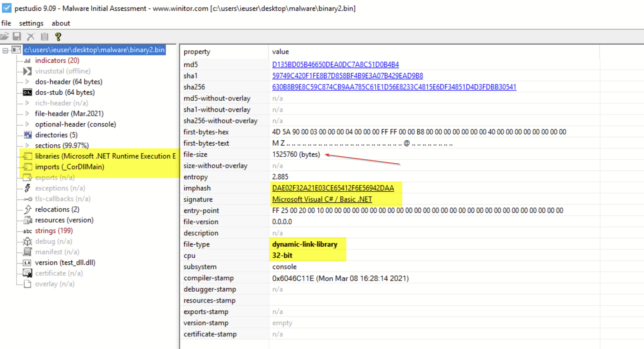Open the settings menu
The image size is (644, 349).
pyautogui.click(x=31, y=23)
